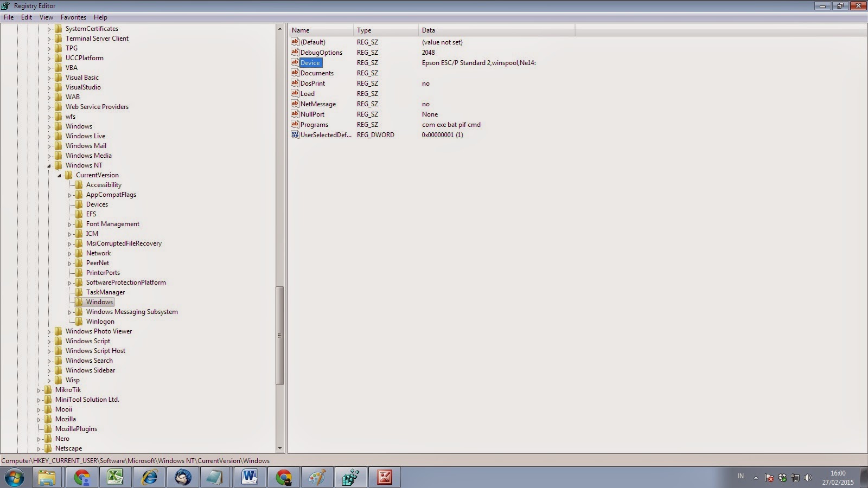Viewport: 868px width, 488px height.
Task: Click the data value '0x00000001 (1)'
Action: coord(443,135)
